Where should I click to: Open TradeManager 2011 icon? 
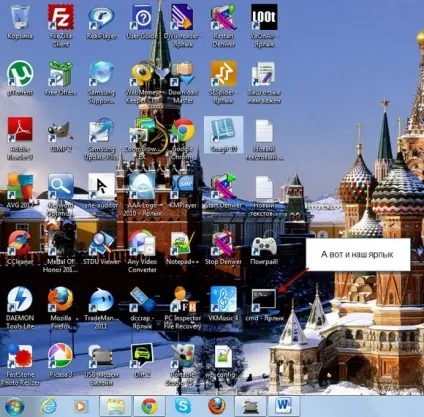(x=101, y=300)
